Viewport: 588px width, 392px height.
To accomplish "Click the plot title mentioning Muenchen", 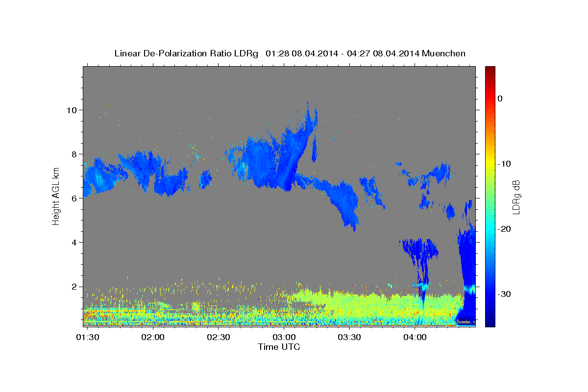I will click(290, 53).
